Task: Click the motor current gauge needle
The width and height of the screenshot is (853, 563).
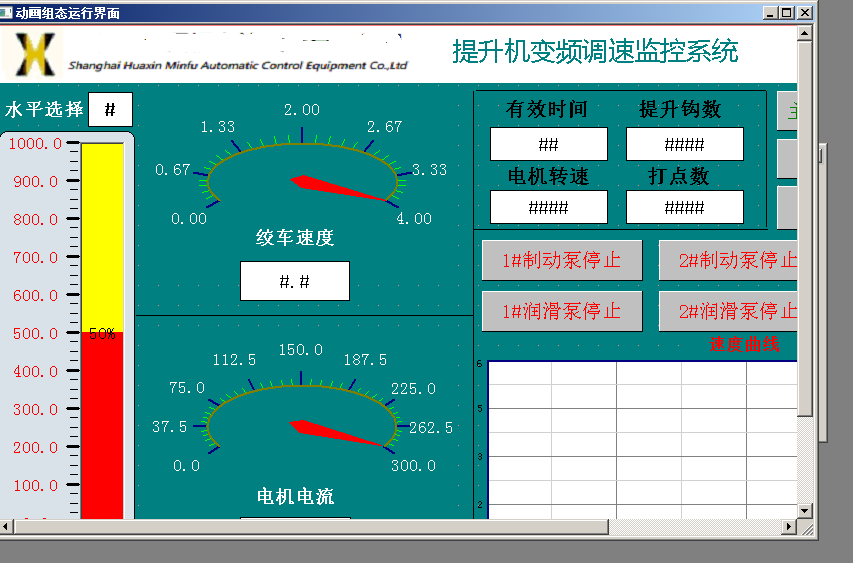Action: pos(336,433)
